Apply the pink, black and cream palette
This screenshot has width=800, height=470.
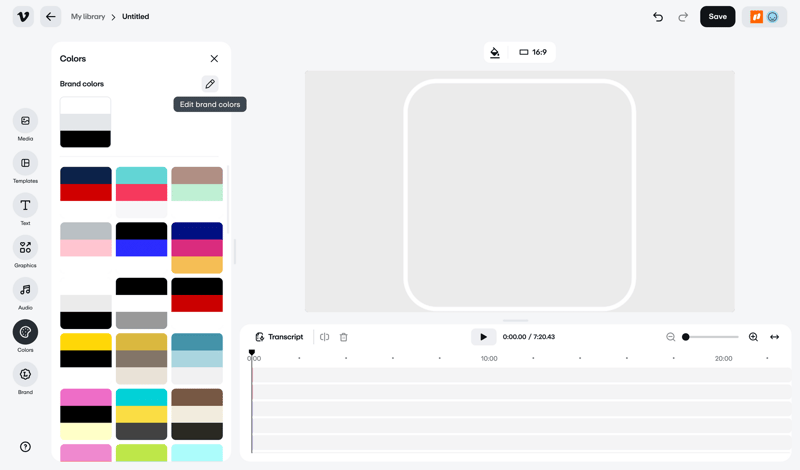(x=86, y=414)
